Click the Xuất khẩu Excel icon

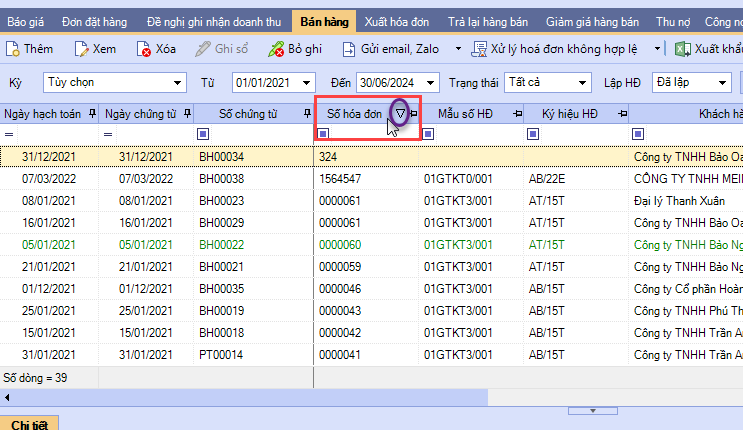[x=682, y=49]
